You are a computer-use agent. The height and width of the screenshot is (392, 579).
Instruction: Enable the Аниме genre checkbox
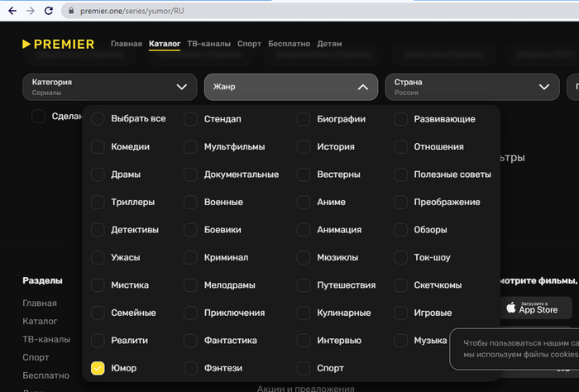[304, 202]
